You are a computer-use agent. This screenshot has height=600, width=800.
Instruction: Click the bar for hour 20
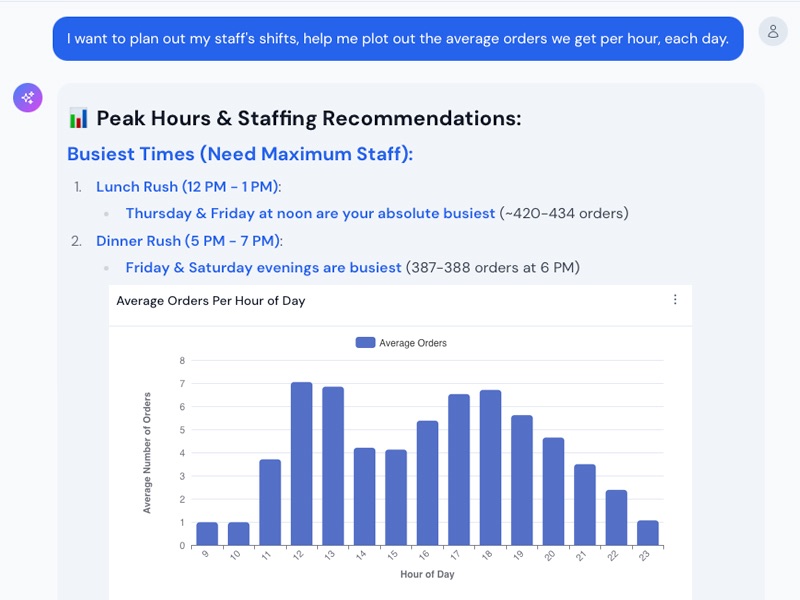553,492
